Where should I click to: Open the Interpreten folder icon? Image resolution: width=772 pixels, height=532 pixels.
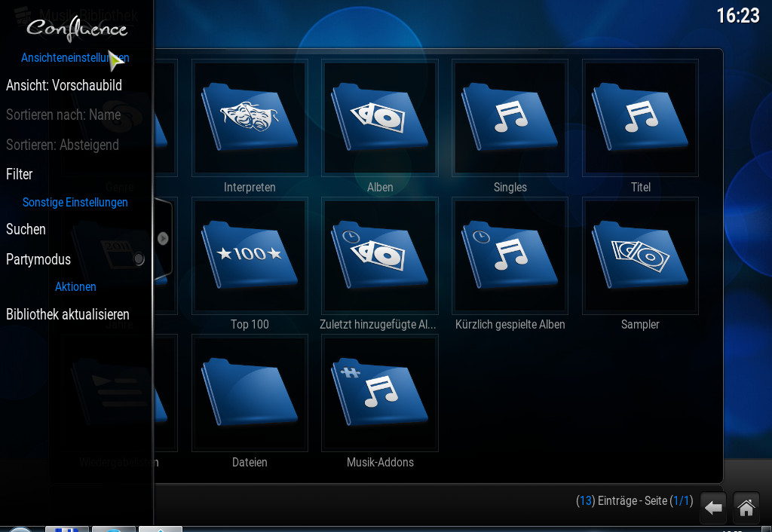coord(250,118)
